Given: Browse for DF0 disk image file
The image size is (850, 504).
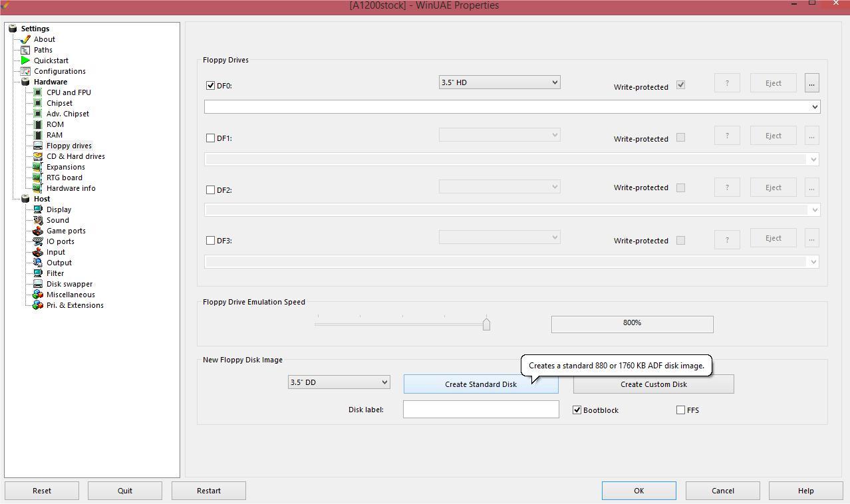Looking at the screenshot, I should [811, 83].
